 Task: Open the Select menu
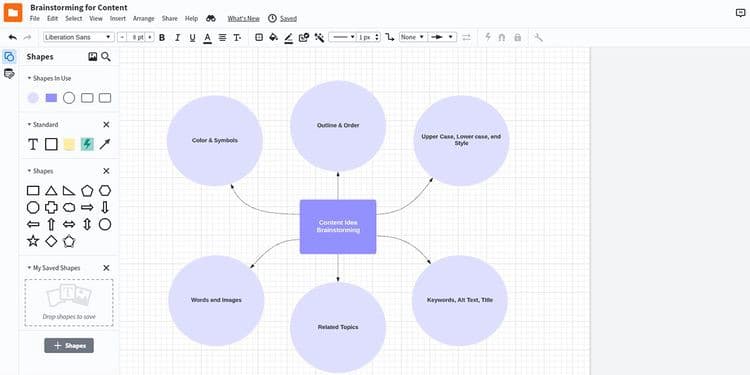pos(74,19)
